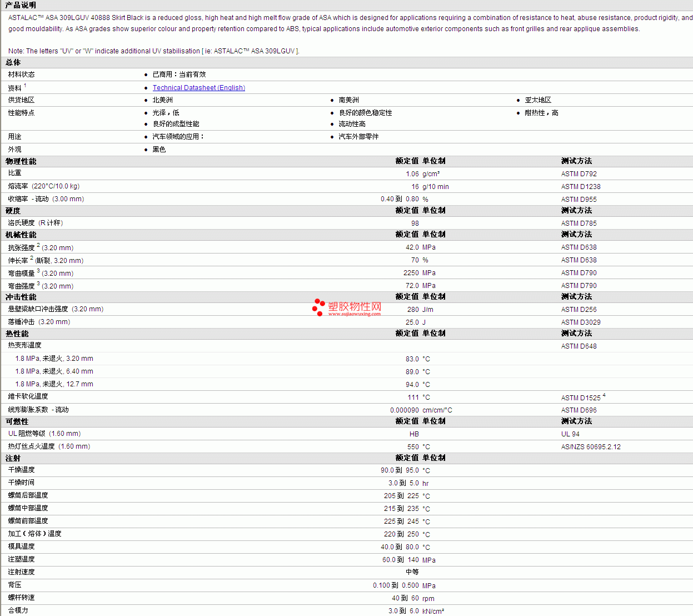Select the '黑色' appearance value
The width and height of the screenshot is (693, 616).
[x=159, y=150]
